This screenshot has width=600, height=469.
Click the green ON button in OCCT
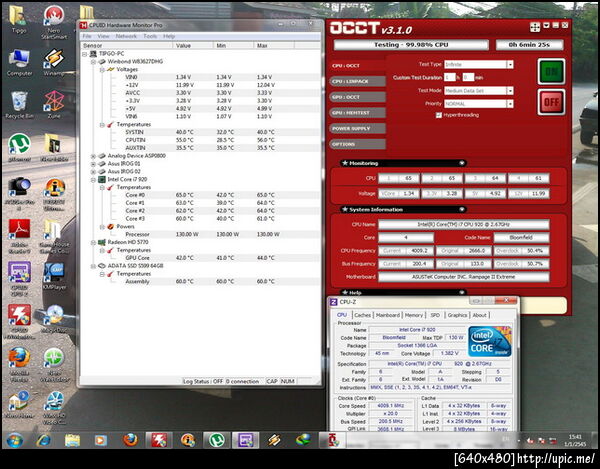pyautogui.click(x=551, y=72)
